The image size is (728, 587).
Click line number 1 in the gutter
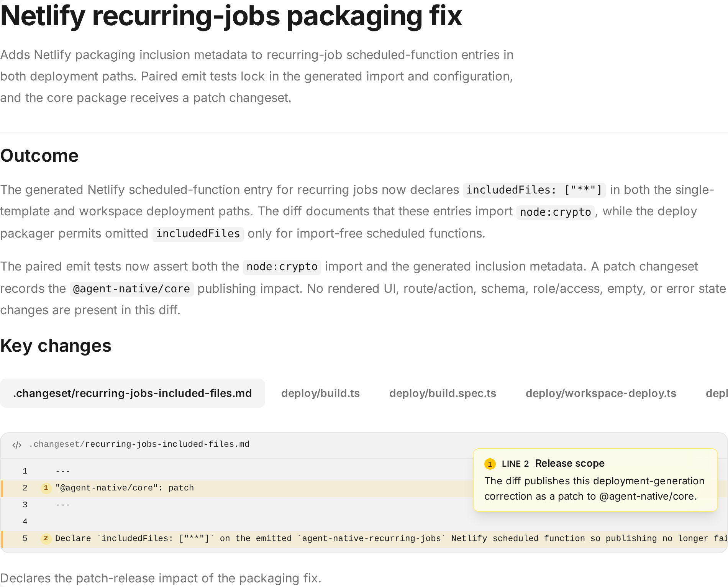pyautogui.click(x=25, y=471)
